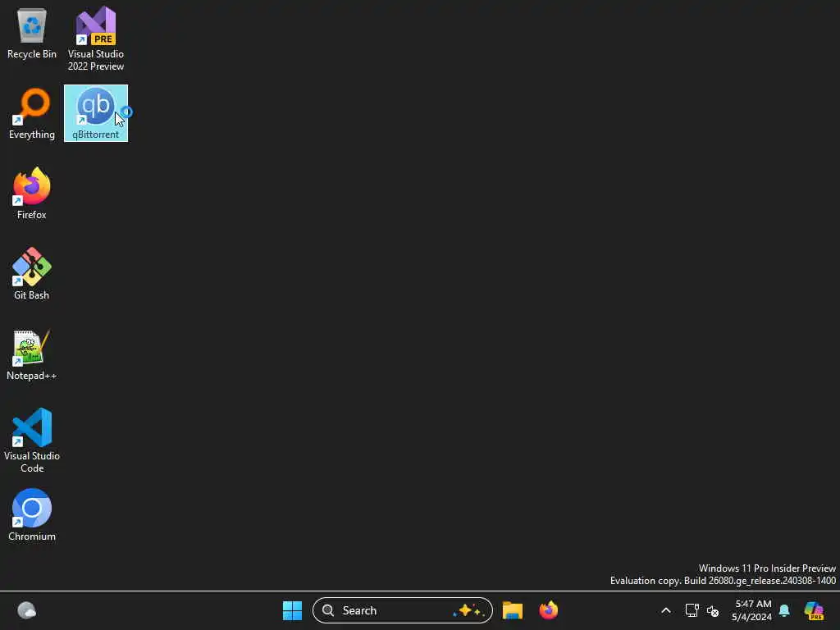Click the taskbar Search box
Screen dimensions: 840x630
tap(402, 610)
